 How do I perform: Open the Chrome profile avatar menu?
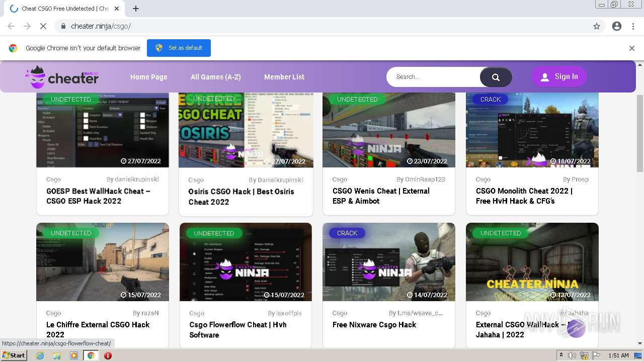[x=617, y=26]
